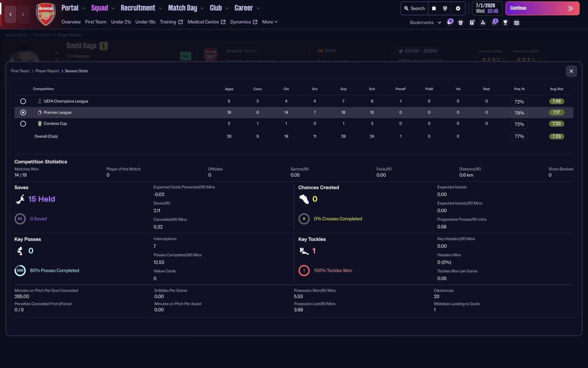Open the globe icon in the top bar
Screen dimensions: 588x368
tap(445, 8)
